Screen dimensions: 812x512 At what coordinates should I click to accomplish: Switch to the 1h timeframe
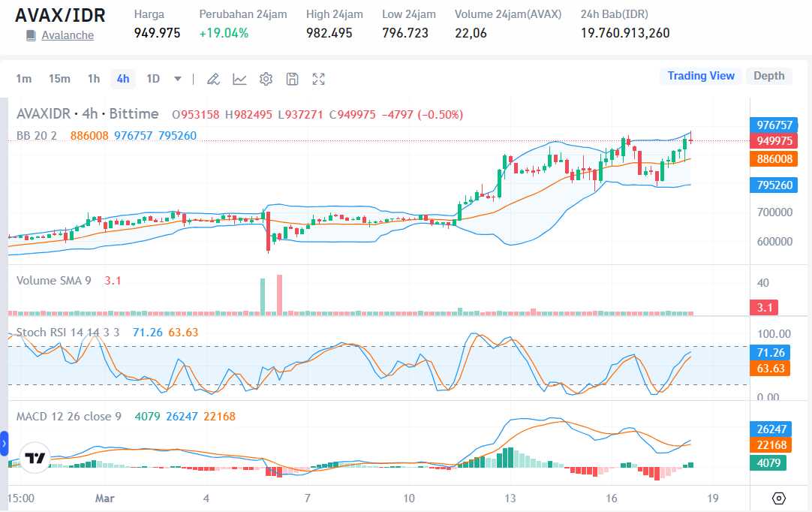[x=93, y=79]
